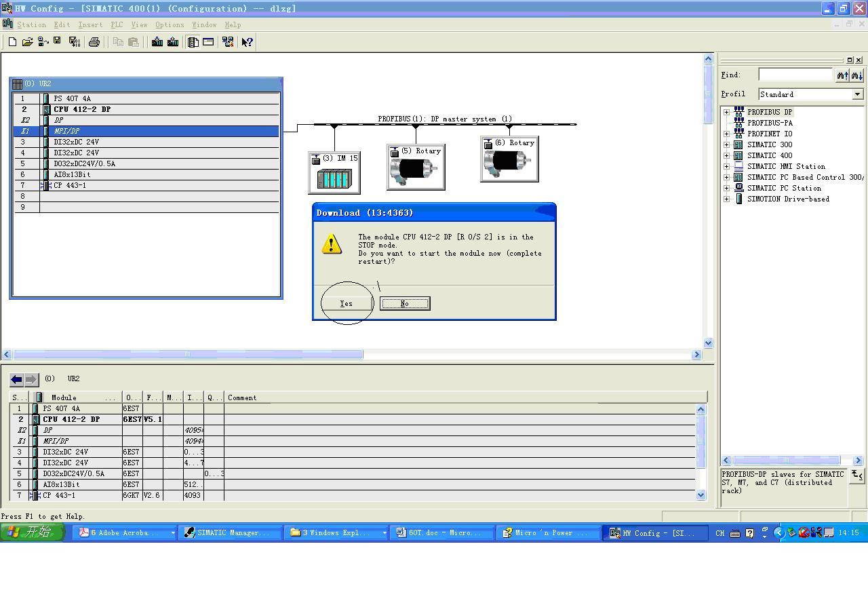Expand the PROFIBUS DP catalog node
The height and width of the screenshot is (603, 868).
click(x=726, y=112)
